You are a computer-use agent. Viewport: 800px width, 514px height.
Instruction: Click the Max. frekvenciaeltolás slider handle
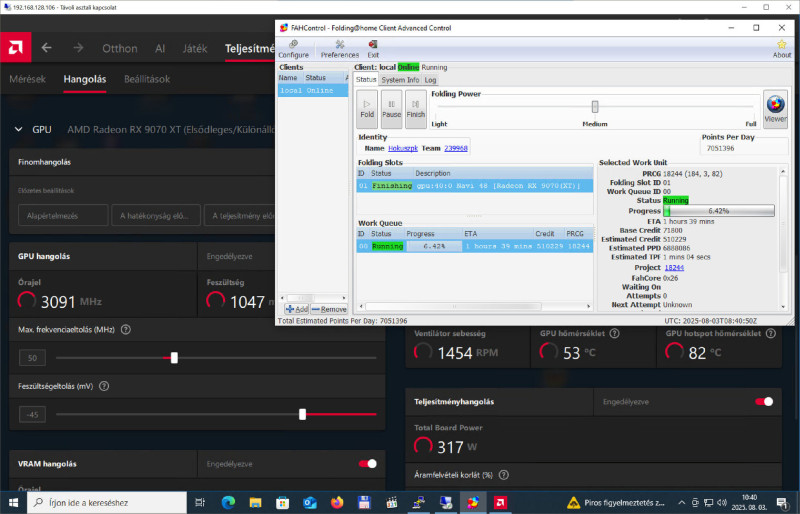(x=174, y=358)
